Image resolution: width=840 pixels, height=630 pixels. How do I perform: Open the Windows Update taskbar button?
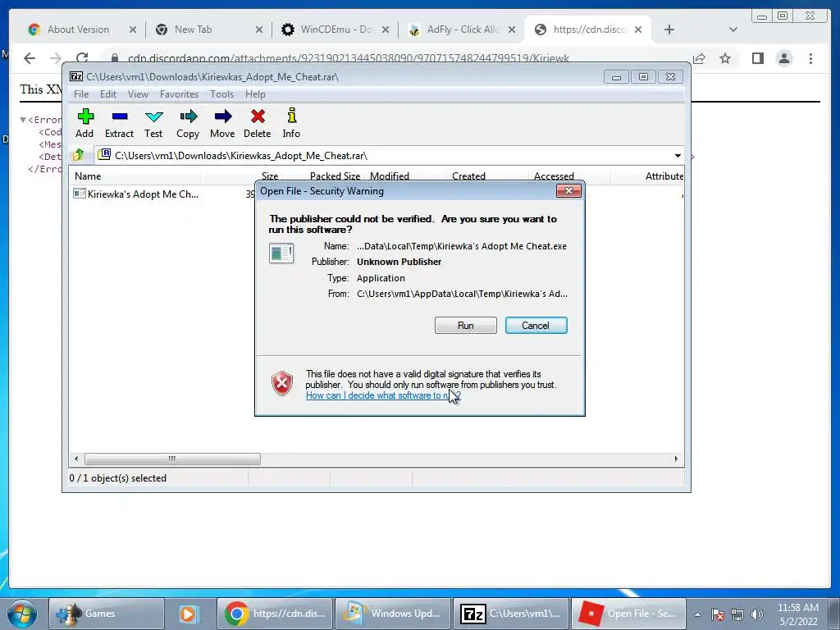[393, 614]
